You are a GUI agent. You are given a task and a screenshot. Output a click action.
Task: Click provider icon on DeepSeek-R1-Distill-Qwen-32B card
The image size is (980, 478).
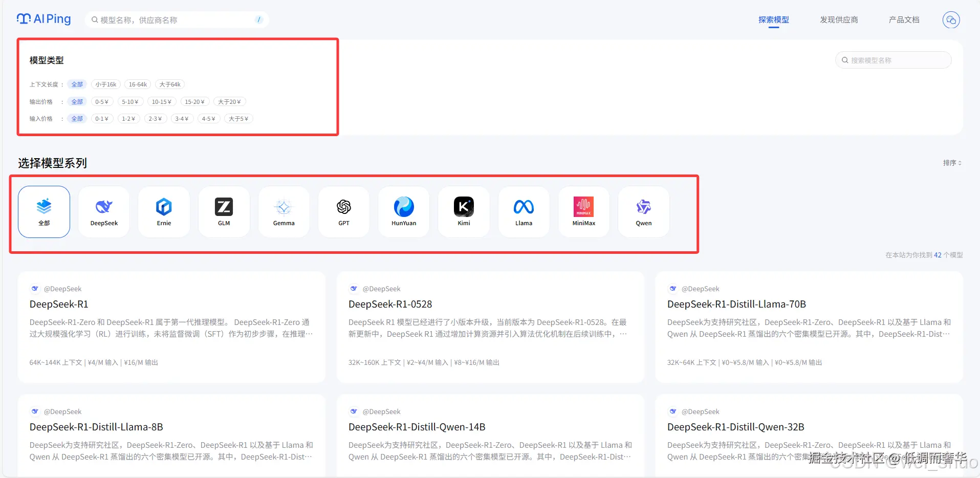[x=672, y=411]
